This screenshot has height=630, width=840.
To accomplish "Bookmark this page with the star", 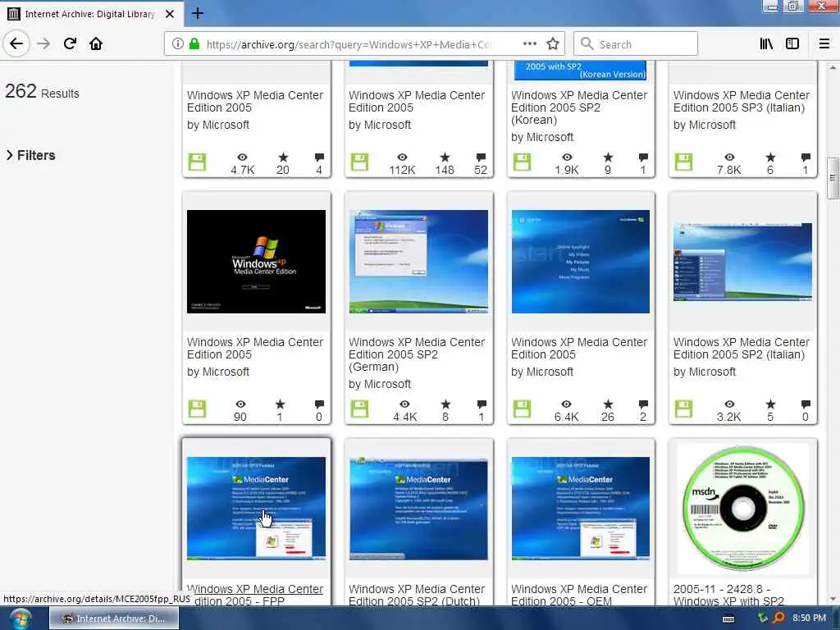I will coord(553,44).
